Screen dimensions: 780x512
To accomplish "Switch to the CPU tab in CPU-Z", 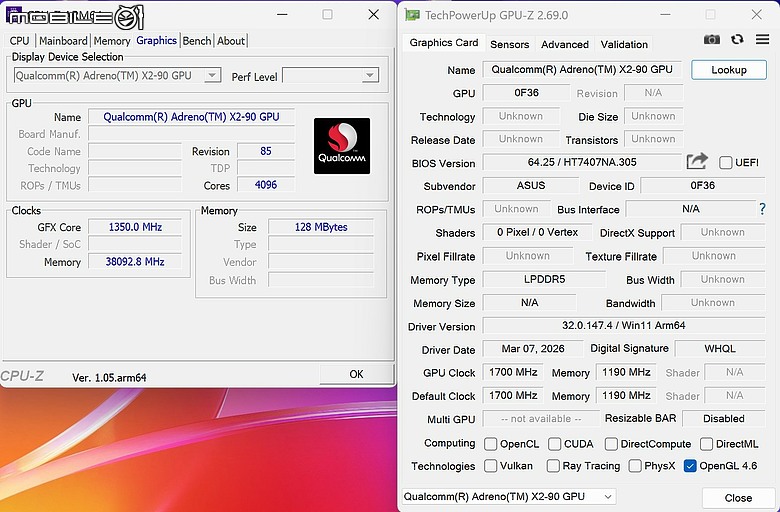I will pyautogui.click(x=19, y=41).
